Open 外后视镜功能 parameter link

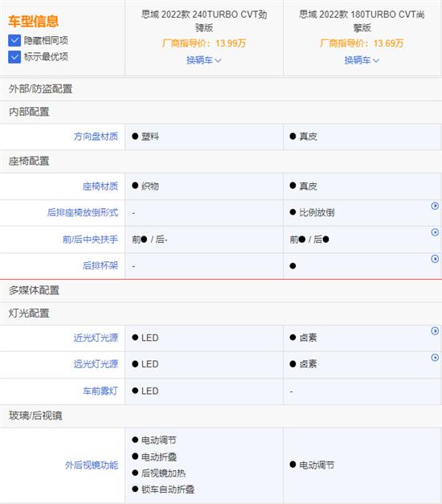click(92, 465)
